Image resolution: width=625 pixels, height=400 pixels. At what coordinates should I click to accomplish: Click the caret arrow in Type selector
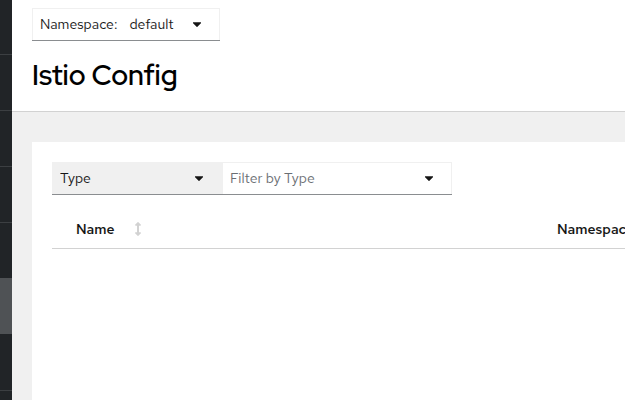pos(199,178)
